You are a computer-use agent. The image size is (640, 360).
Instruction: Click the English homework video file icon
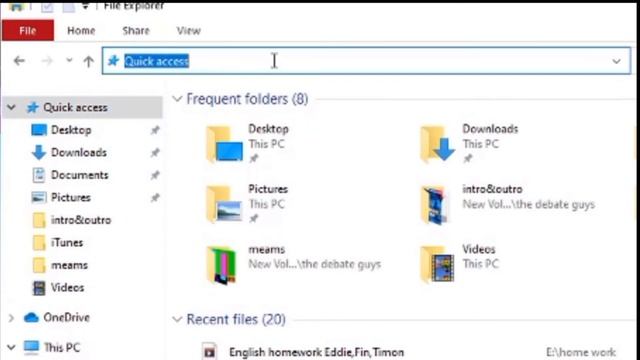(209, 352)
